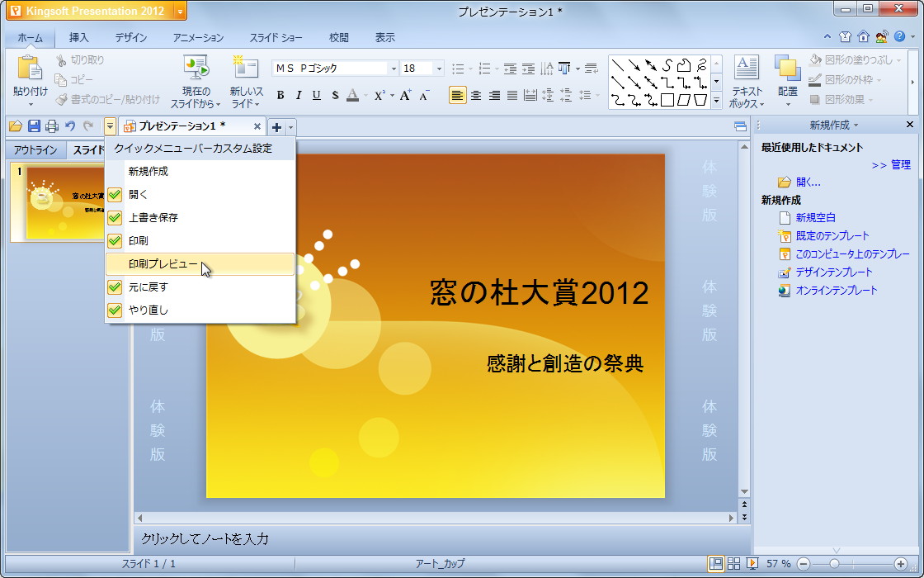This screenshot has height=578, width=924.
Task: Click the zoom slider handle
Action: 834,564
